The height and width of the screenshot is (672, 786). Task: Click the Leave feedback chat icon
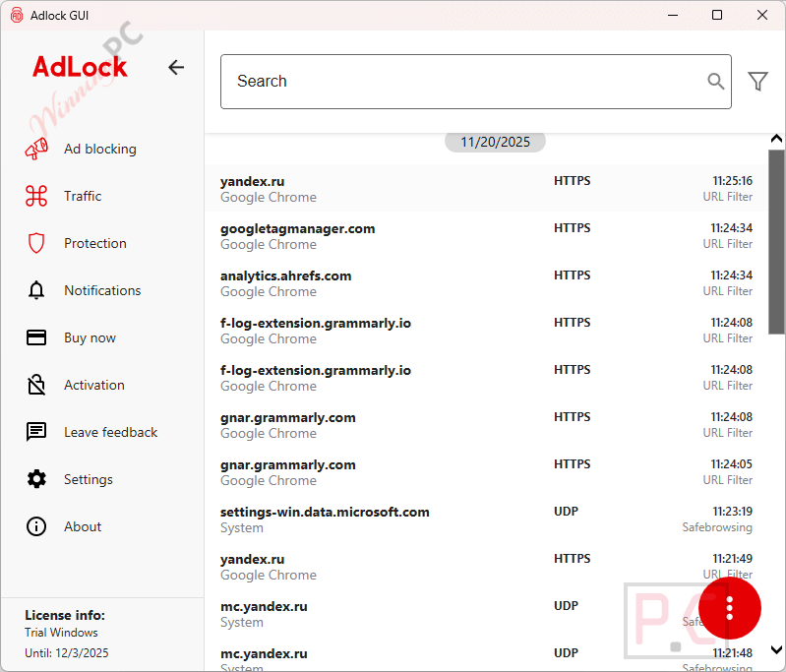pyautogui.click(x=36, y=432)
